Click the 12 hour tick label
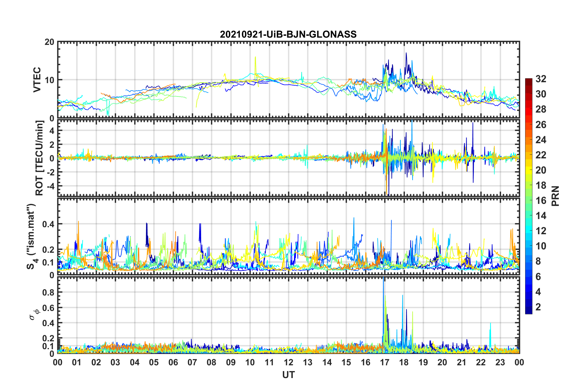Image resolution: width=577 pixels, height=392 pixels. [288, 363]
